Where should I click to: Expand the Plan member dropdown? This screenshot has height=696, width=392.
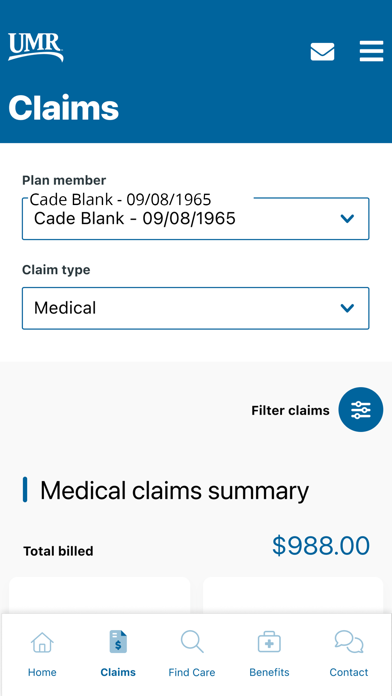pos(195,219)
